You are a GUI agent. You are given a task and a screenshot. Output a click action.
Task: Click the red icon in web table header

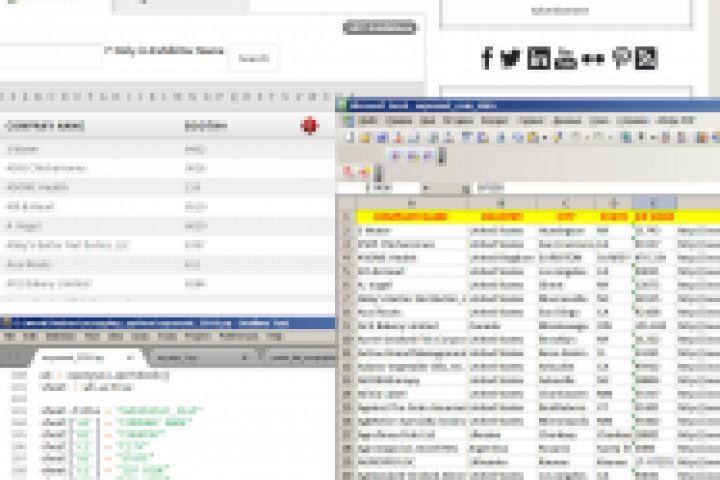309,125
